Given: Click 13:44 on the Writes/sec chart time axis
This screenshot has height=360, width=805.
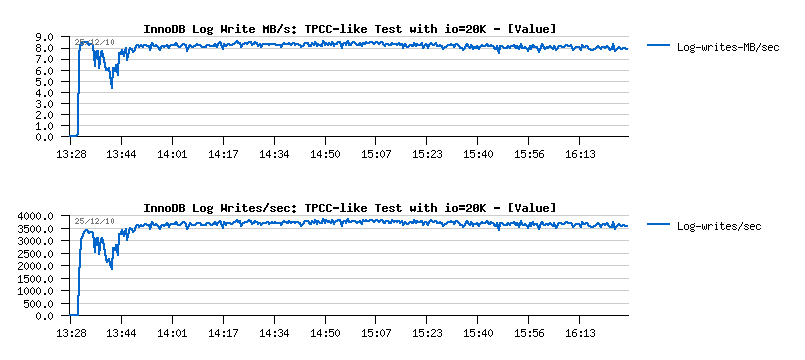Looking at the screenshot, I should click(122, 334).
